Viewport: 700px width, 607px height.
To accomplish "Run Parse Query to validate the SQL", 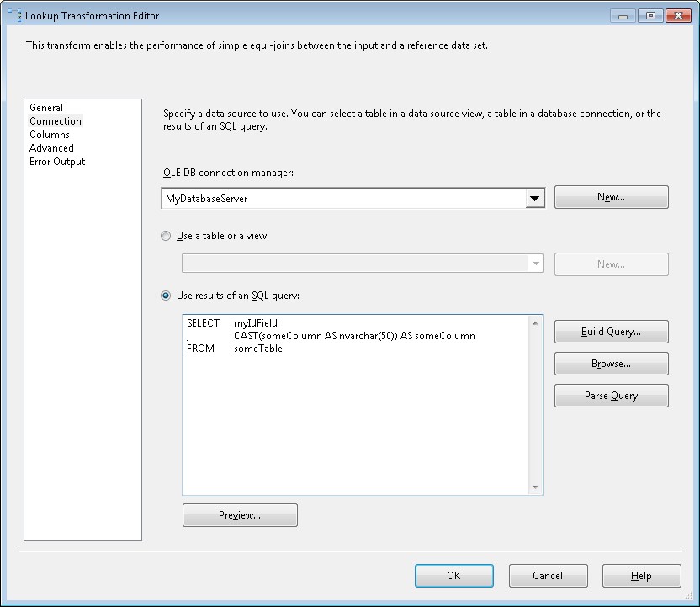I will point(611,395).
